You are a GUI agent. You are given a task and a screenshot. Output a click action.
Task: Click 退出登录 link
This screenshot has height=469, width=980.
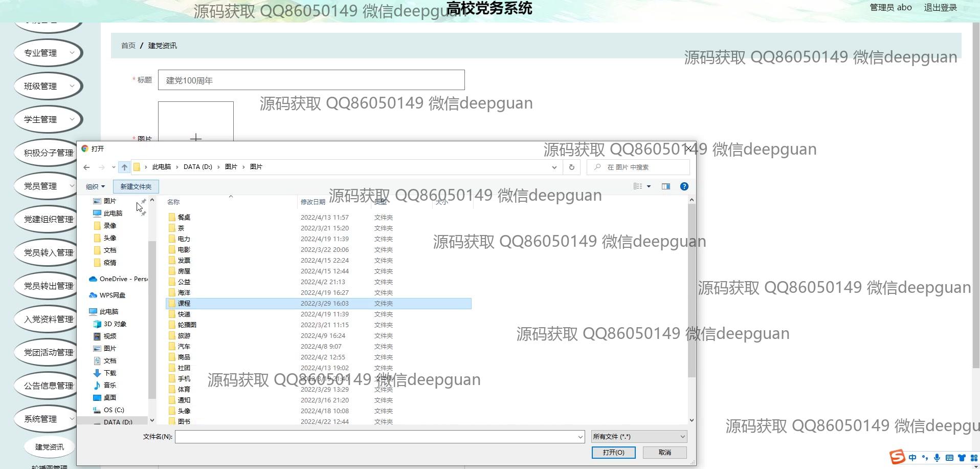[x=940, y=8]
